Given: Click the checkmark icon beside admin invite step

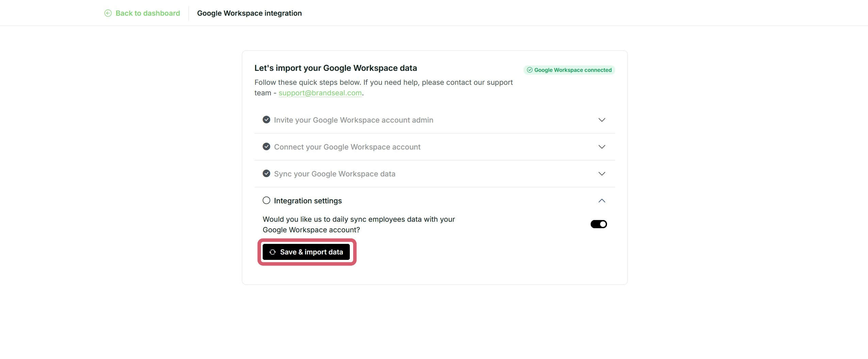Looking at the screenshot, I should [x=266, y=120].
